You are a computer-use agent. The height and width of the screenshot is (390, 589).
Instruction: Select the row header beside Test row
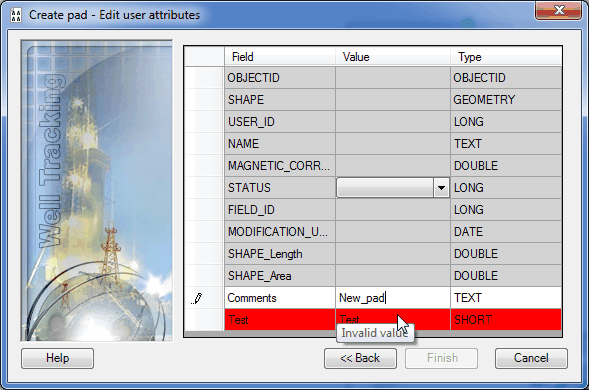204,320
